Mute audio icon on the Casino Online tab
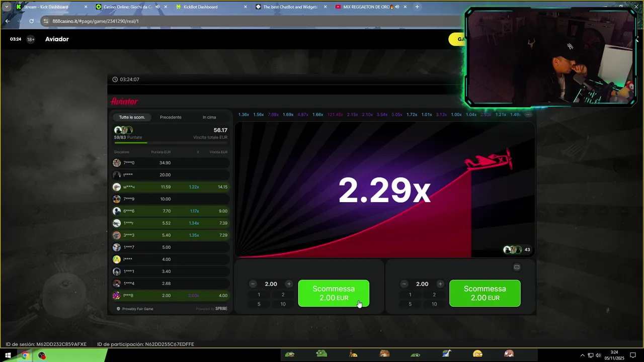The width and height of the screenshot is (644, 362). 157,7
